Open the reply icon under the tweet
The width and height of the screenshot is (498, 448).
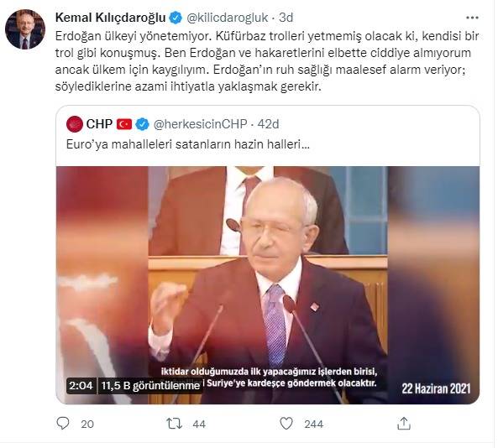coord(63,424)
